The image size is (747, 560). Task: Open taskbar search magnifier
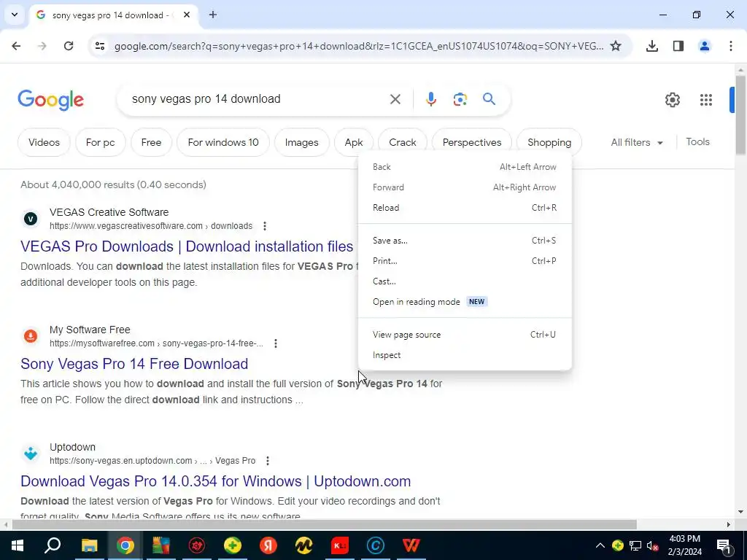pyautogui.click(x=53, y=545)
